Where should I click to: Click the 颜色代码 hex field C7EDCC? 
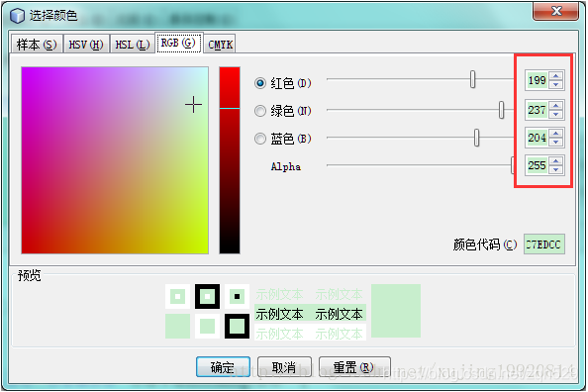pos(544,245)
